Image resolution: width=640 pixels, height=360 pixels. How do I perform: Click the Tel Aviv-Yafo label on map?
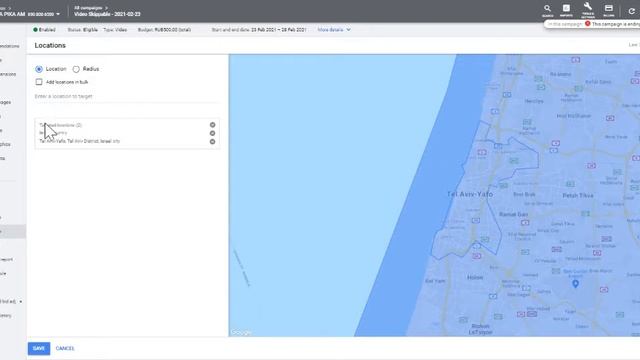click(x=470, y=194)
